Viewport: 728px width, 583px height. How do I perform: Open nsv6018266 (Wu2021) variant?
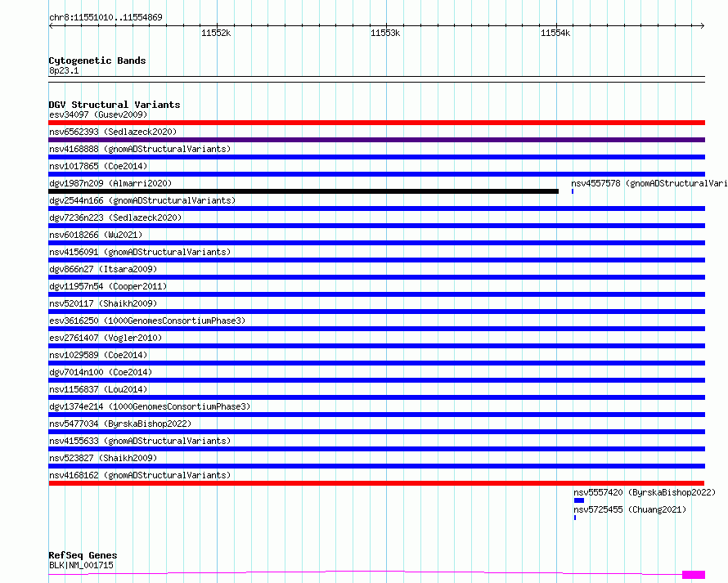pyautogui.click(x=96, y=235)
